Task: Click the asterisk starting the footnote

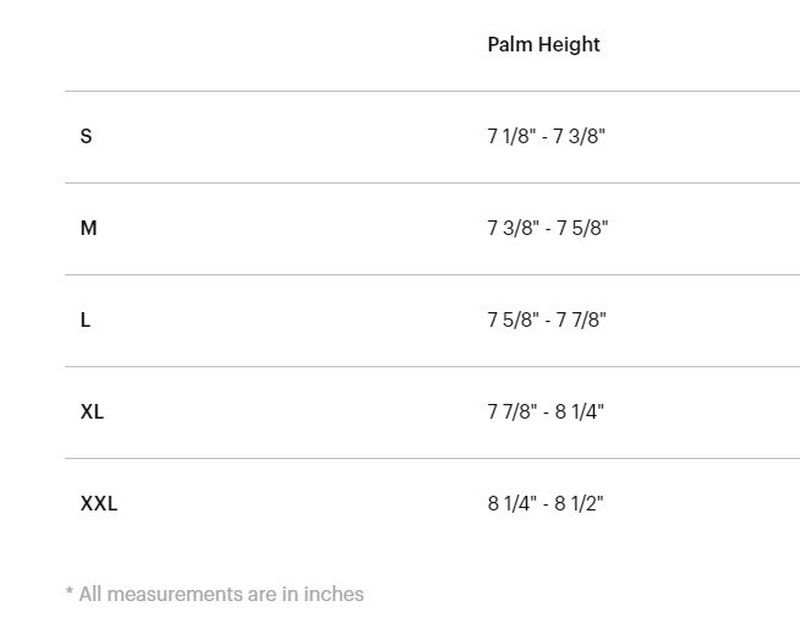Action: pos(69,592)
